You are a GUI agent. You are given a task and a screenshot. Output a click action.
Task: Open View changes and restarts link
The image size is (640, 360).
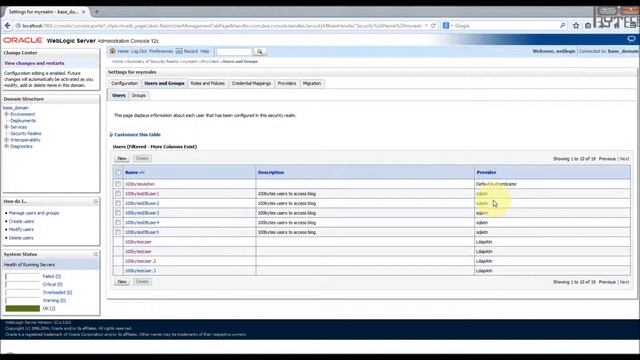pos(34,63)
